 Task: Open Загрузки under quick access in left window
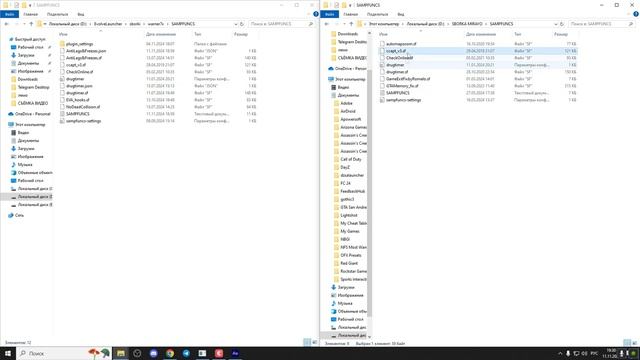26,55
